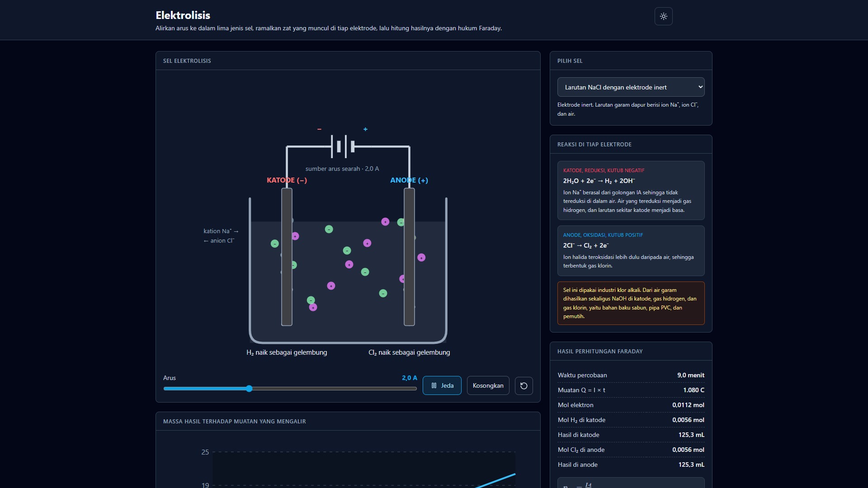Click 'Cl₂ naik sebagai gelembung' caption
This screenshot has height=488, width=868.
[x=409, y=352]
